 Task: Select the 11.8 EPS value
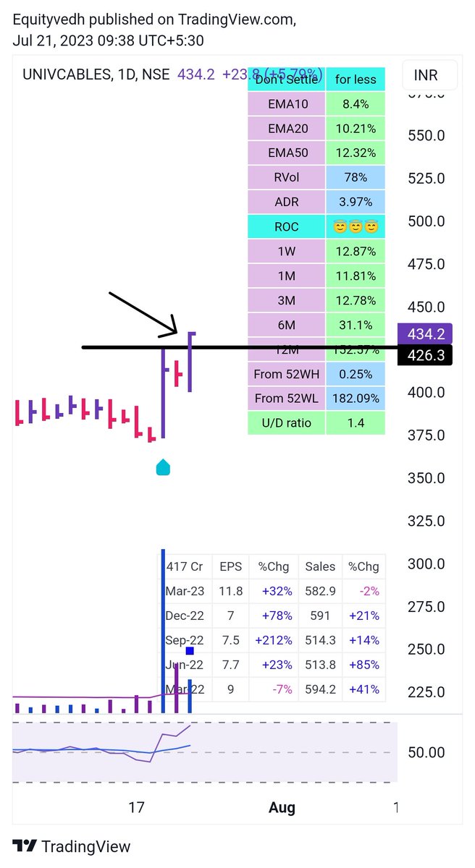(231, 591)
